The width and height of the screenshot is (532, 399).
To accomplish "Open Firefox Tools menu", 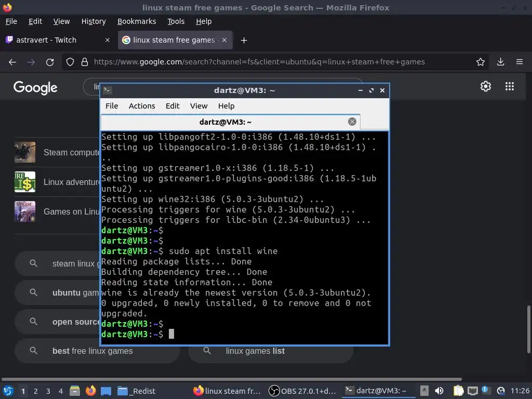I will tap(176, 21).
